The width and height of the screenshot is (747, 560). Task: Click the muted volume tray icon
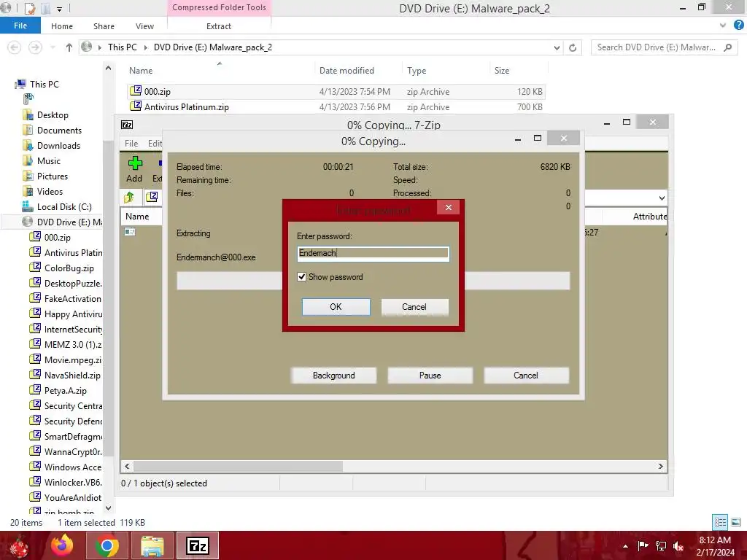678,545
